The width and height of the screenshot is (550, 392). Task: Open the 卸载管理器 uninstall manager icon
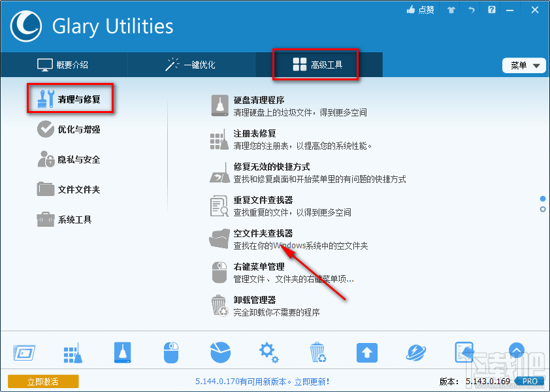pyautogui.click(x=219, y=304)
